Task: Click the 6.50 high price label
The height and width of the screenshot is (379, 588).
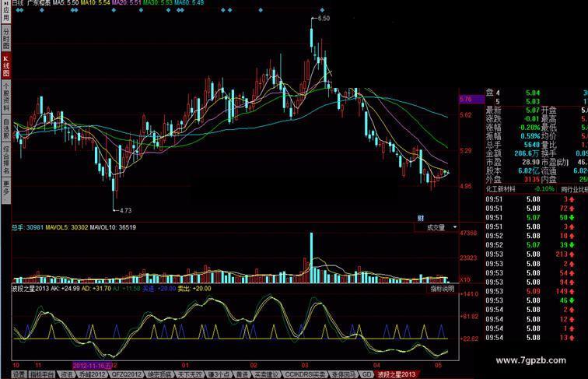Action: [324, 18]
